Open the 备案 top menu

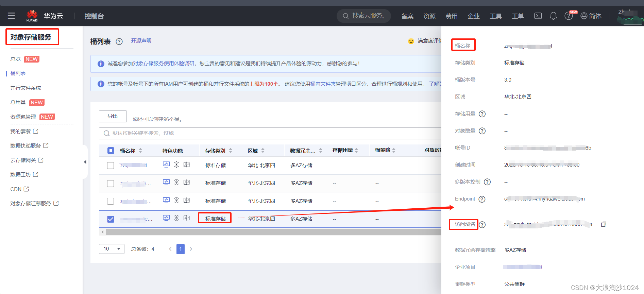(407, 16)
